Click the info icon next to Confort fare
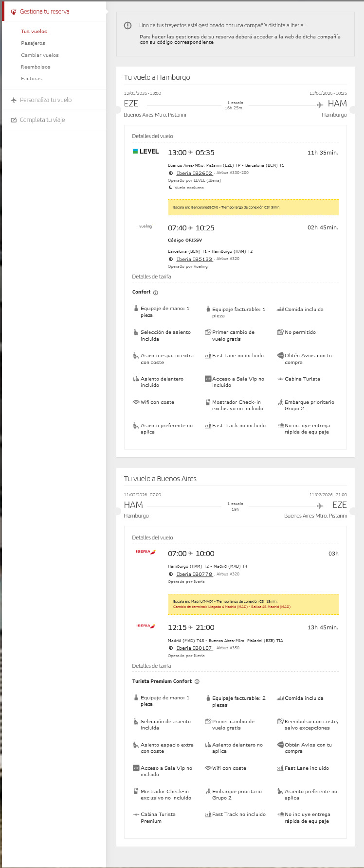 coord(156,293)
